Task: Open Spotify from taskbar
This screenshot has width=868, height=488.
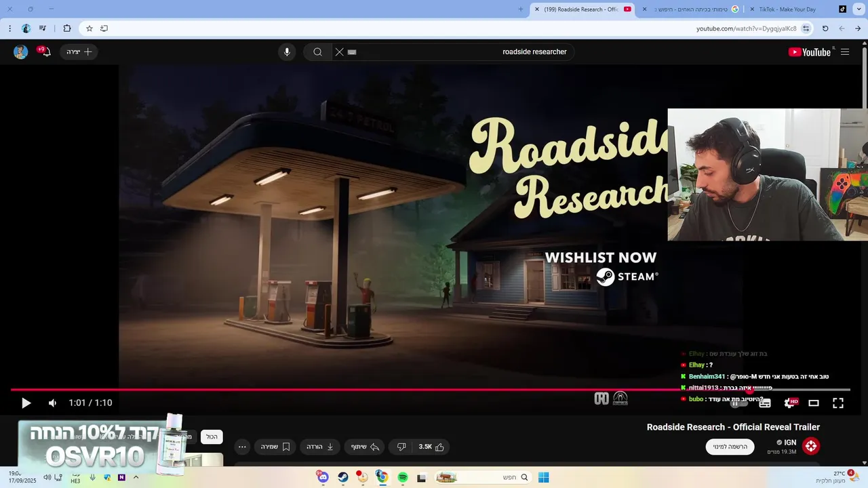Action: coord(403,477)
